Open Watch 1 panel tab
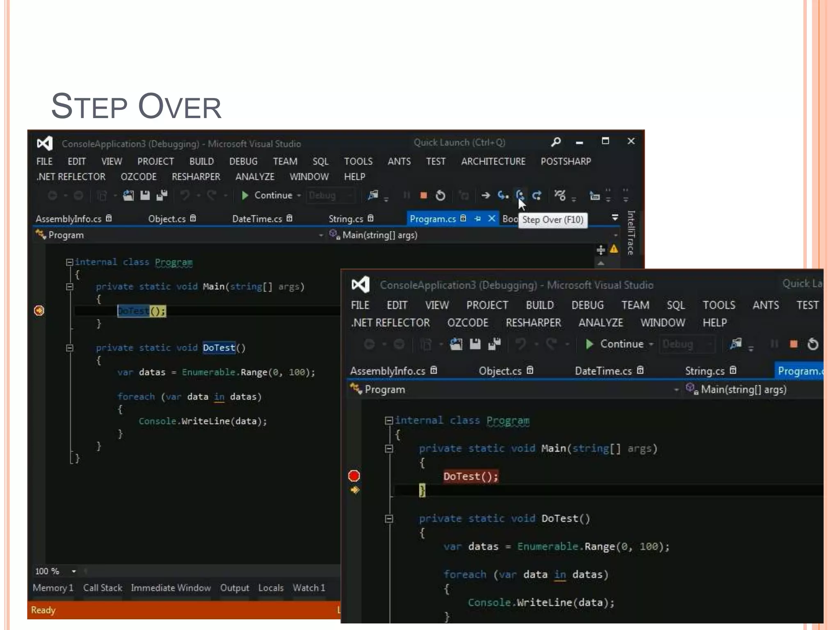The image size is (840, 630). pyautogui.click(x=309, y=588)
